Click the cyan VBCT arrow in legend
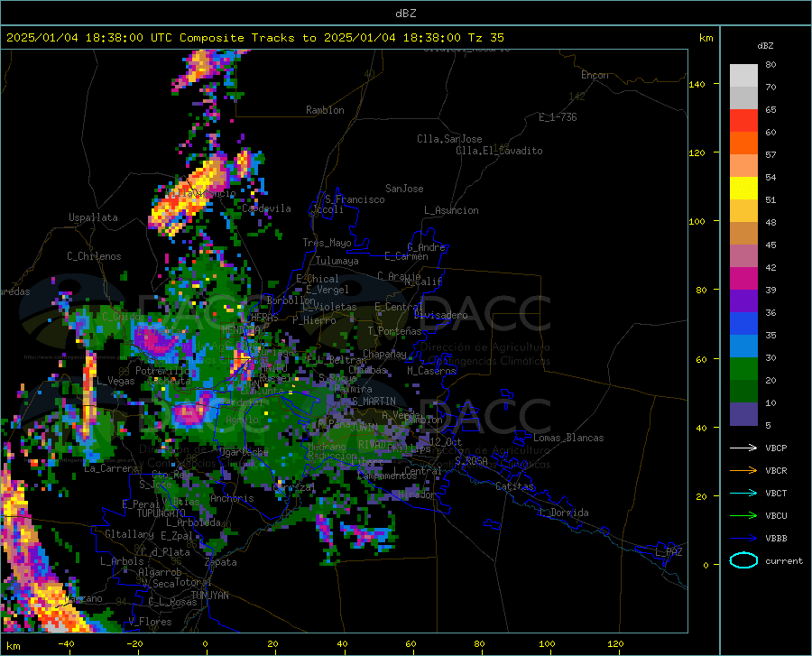The image size is (812, 656). [743, 493]
